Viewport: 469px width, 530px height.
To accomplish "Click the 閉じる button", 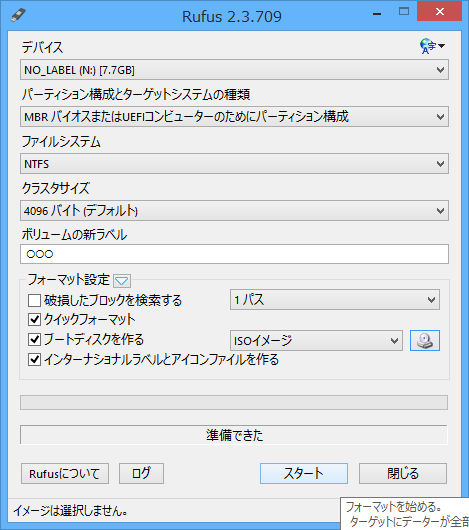I will point(403,473).
